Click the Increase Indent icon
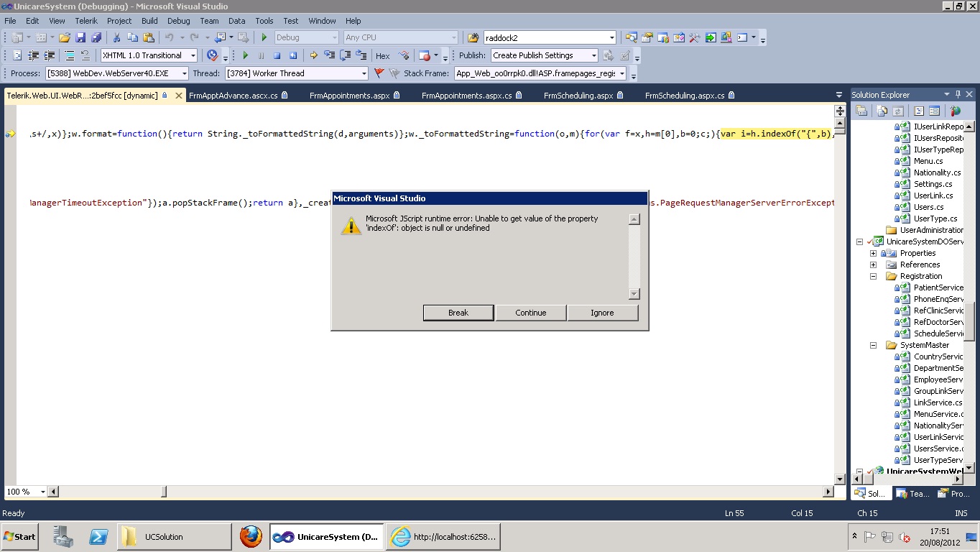The image size is (980, 552). click(49, 55)
